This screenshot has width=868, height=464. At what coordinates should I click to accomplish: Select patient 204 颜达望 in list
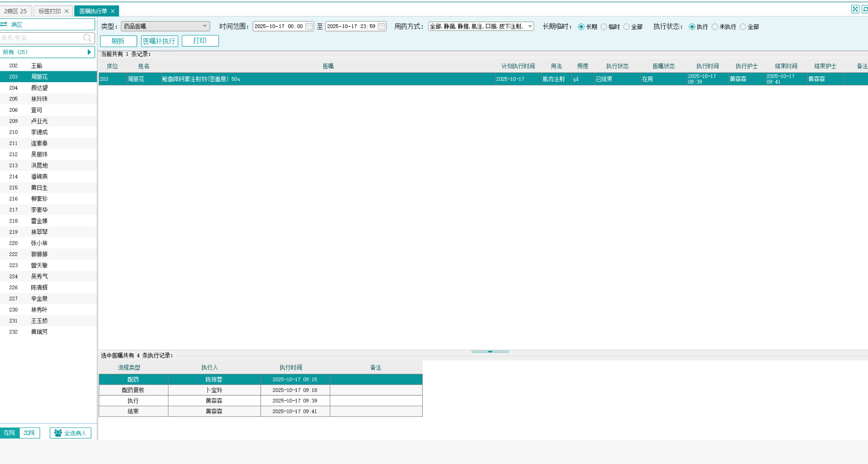(39, 88)
